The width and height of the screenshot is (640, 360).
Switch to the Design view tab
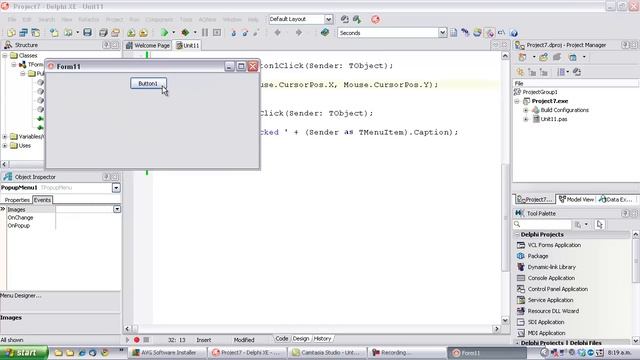301,339
